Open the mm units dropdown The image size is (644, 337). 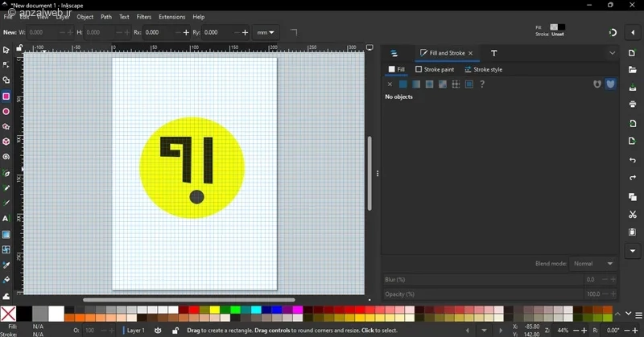pyautogui.click(x=266, y=32)
